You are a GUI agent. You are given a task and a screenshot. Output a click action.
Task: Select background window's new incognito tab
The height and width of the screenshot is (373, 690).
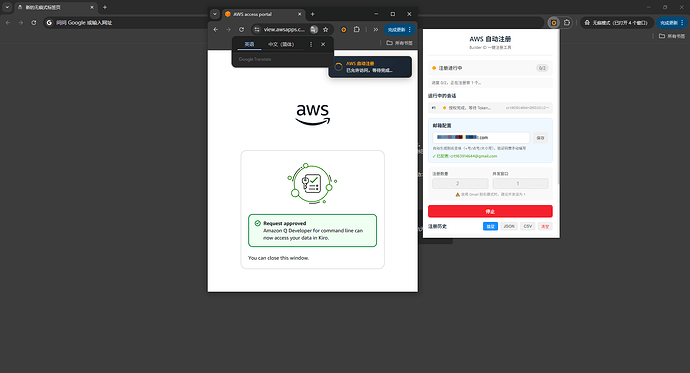[x=55, y=7]
